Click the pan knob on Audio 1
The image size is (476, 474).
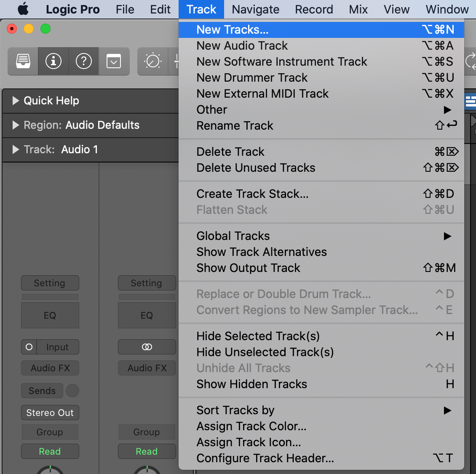point(50,471)
